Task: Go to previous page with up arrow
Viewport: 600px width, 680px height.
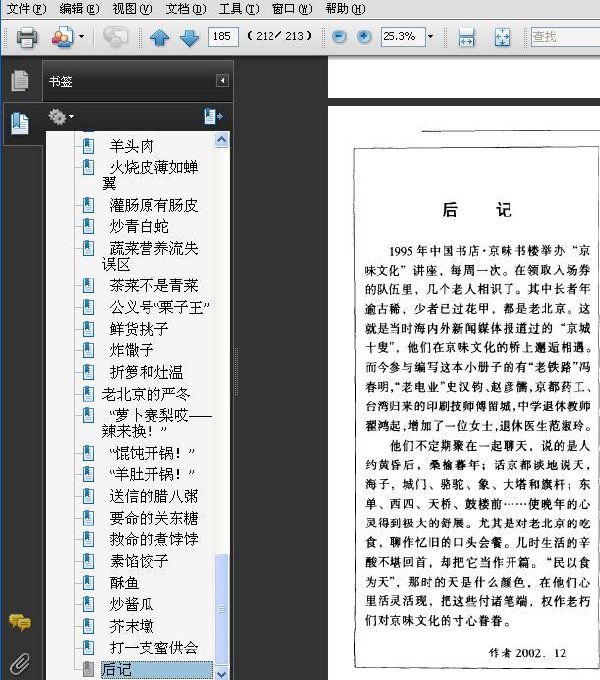Action: pos(160,37)
